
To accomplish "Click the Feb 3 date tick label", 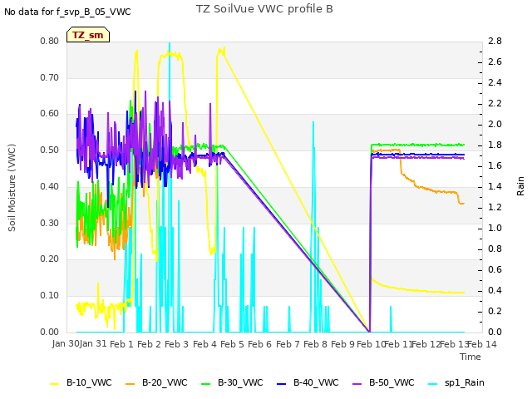I will click(177, 344).
